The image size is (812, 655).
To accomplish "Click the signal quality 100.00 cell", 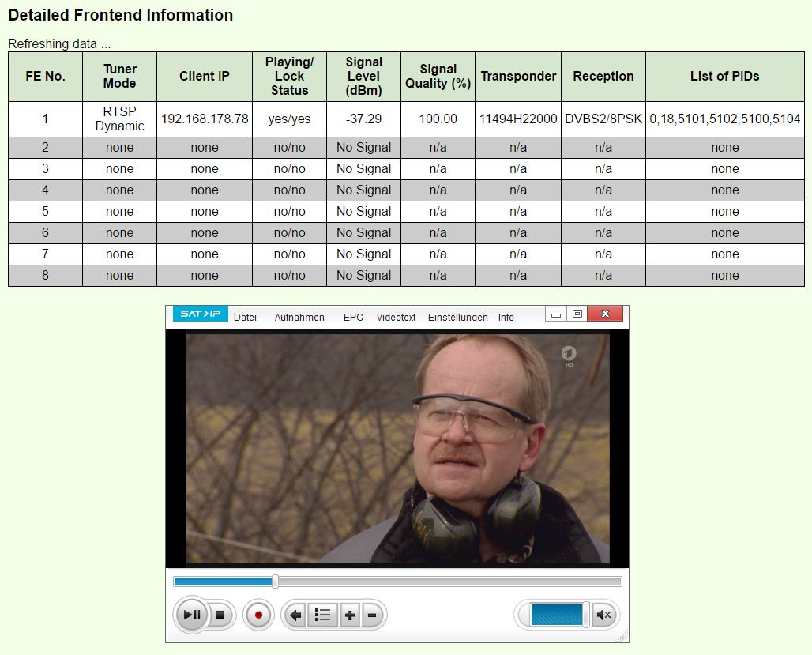I will [x=438, y=119].
